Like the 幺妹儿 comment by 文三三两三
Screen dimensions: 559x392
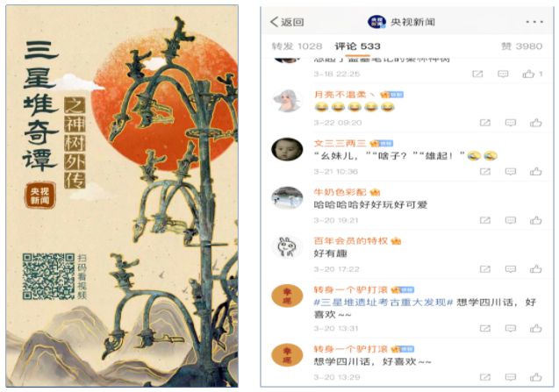tap(535, 172)
